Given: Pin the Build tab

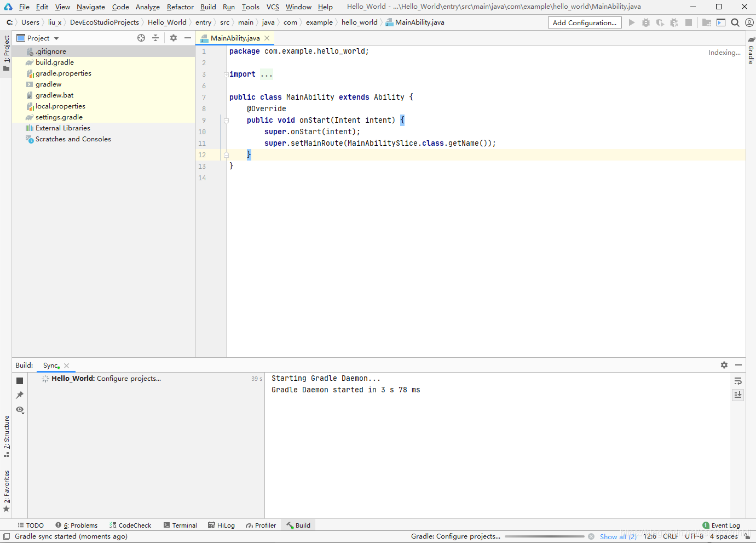Looking at the screenshot, I should [x=20, y=395].
